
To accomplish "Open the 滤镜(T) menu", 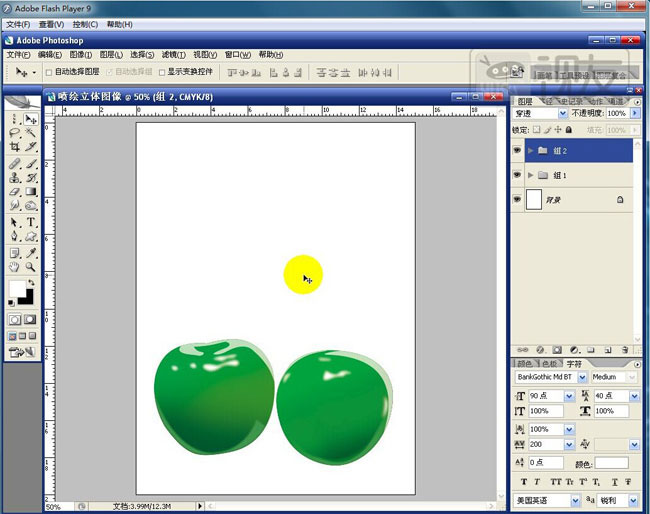I will [174, 54].
